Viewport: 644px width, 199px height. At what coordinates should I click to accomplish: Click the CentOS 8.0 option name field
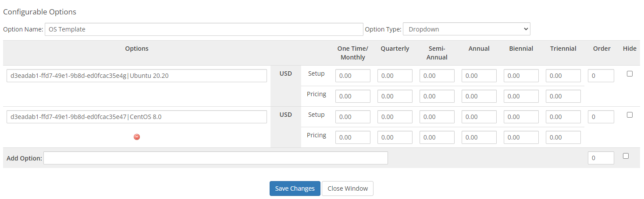(137, 117)
